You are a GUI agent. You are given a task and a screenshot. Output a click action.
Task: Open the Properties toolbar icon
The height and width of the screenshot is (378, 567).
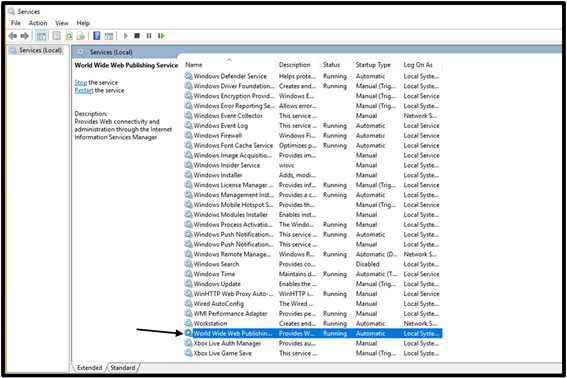[x=57, y=36]
